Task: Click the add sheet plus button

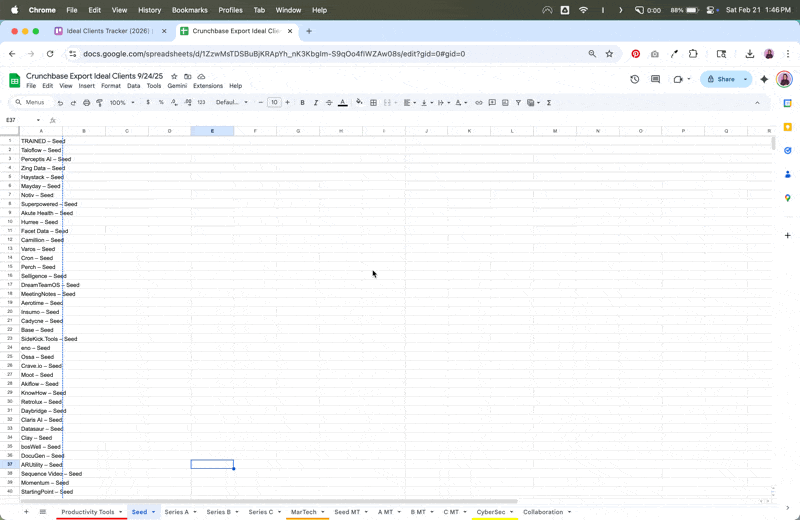Action: (x=26, y=512)
